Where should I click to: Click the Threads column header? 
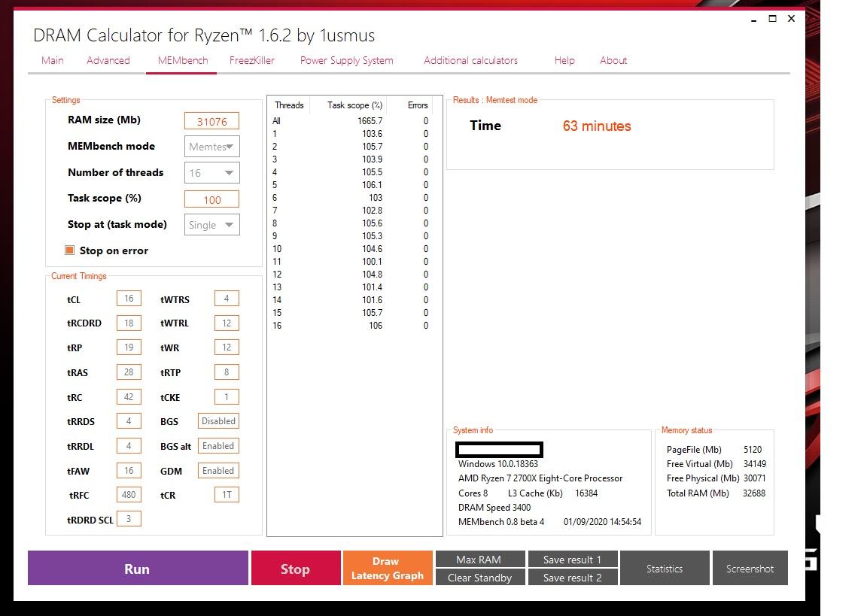[289, 105]
